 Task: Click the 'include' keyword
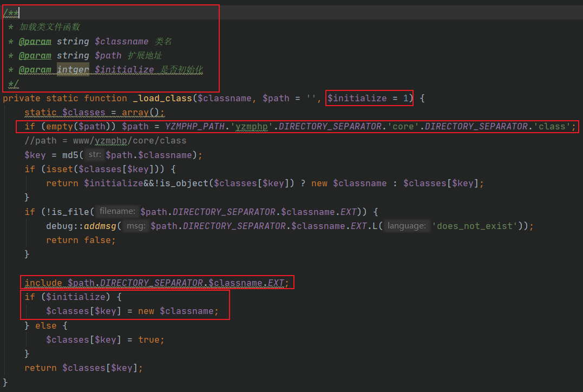click(43, 283)
